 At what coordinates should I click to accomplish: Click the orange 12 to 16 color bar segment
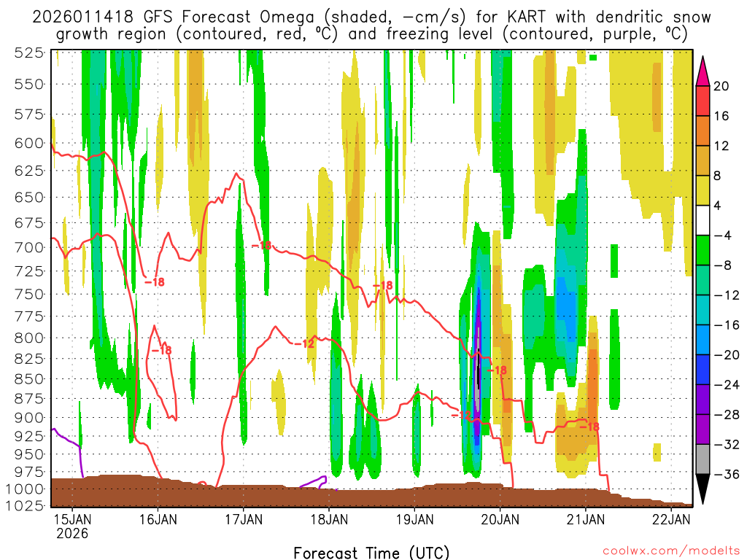point(703,131)
